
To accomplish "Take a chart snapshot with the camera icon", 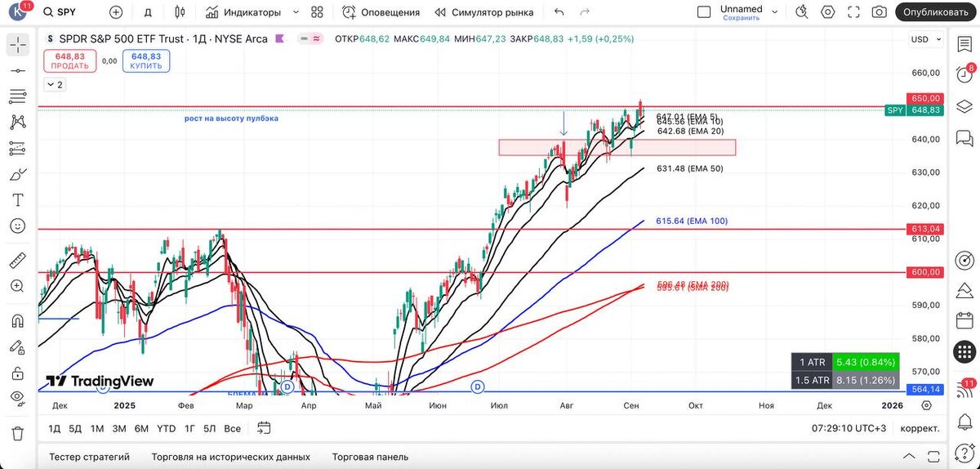I will [x=879, y=12].
